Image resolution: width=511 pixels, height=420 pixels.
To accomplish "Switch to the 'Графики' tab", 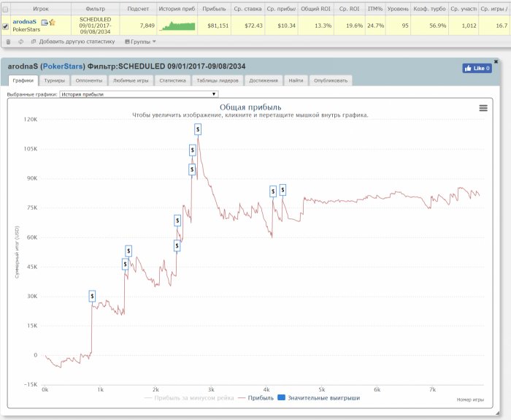I will [x=23, y=80].
